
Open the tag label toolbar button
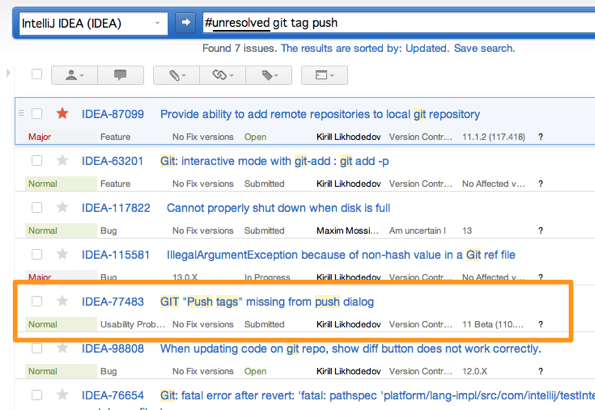[269, 75]
